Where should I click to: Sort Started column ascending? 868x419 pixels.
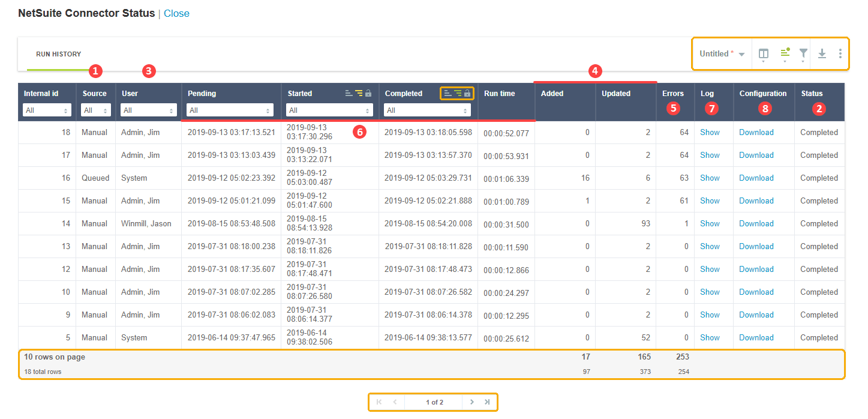coord(349,93)
